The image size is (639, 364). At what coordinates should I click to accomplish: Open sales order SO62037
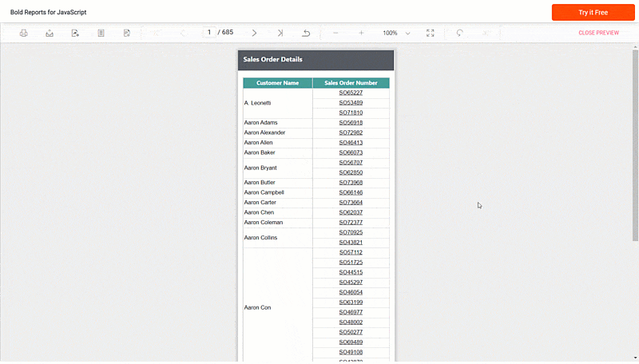point(351,212)
